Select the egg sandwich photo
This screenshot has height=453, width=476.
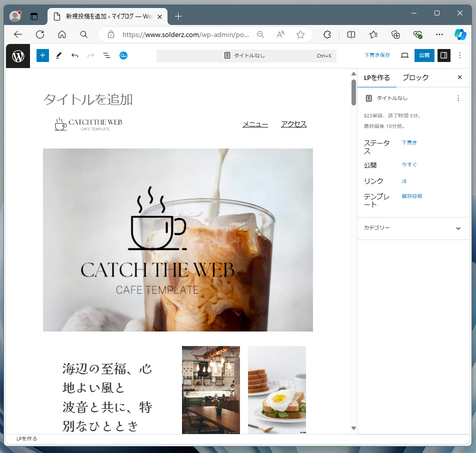277,390
